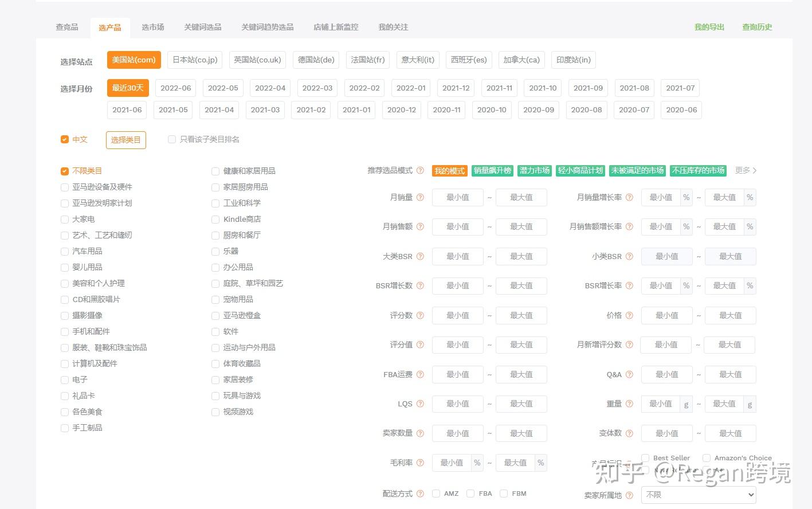Show help icon for 评分值
The height and width of the screenshot is (509, 812).
click(x=420, y=344)
